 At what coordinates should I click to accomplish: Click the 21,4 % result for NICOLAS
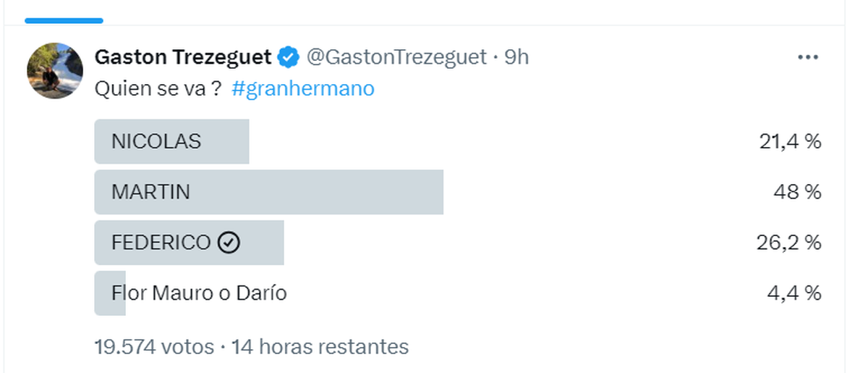tap(790, 141)
